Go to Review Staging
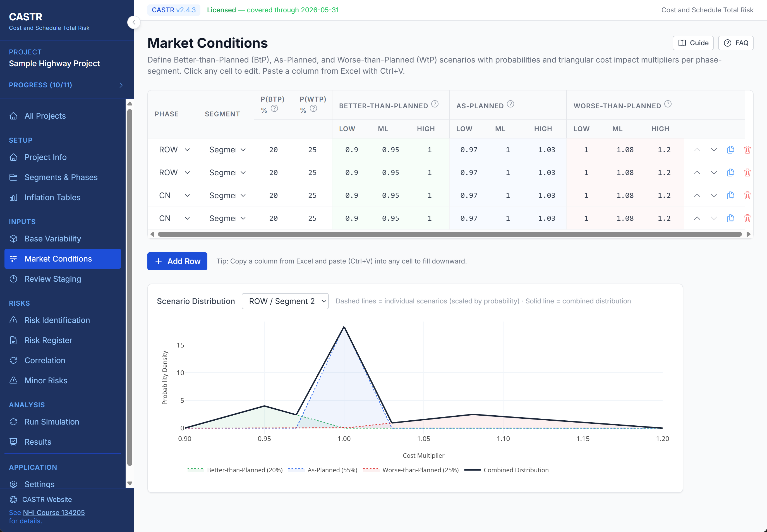 tap(52, 279)
